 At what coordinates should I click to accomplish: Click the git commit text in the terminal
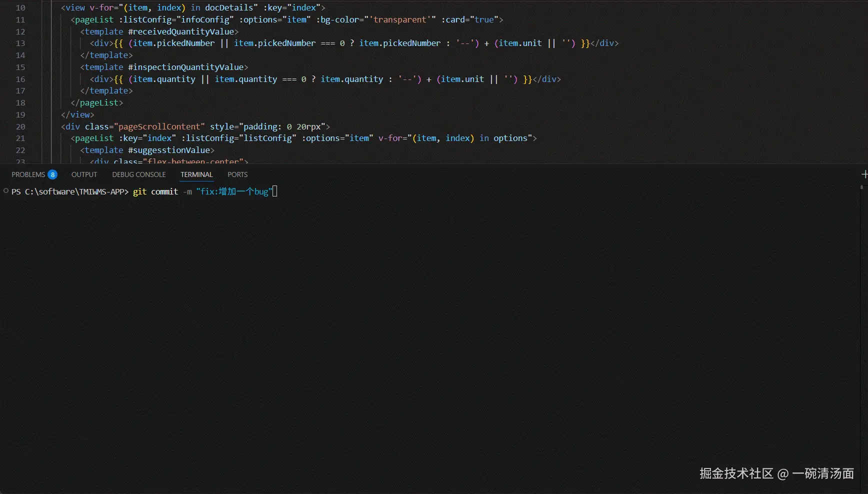[155, 191]
